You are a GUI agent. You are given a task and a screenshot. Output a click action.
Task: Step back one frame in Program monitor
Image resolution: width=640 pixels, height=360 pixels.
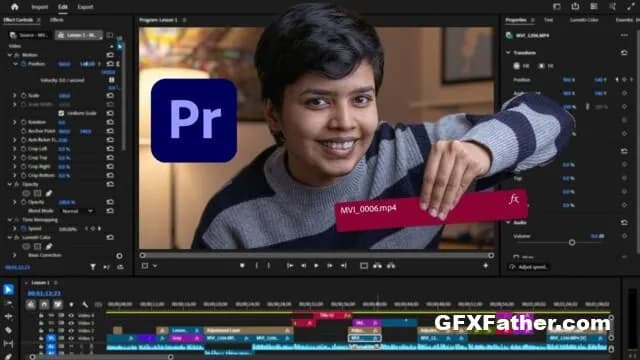point(303,266)
